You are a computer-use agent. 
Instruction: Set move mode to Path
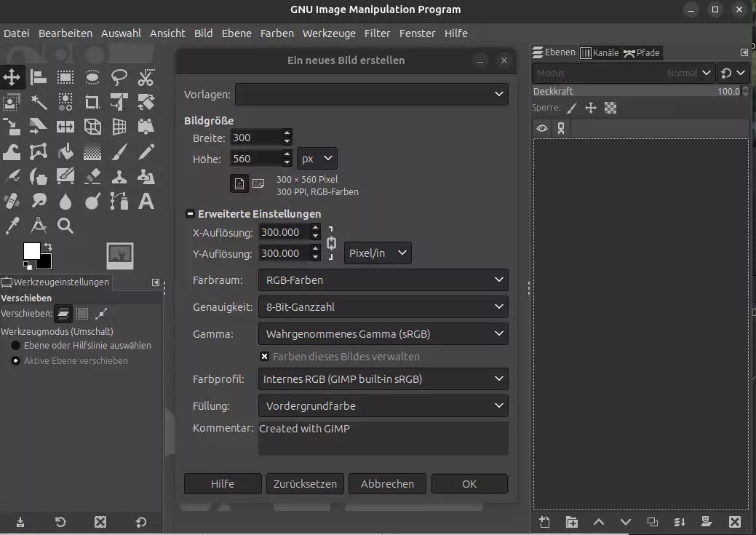click(100, 314)
